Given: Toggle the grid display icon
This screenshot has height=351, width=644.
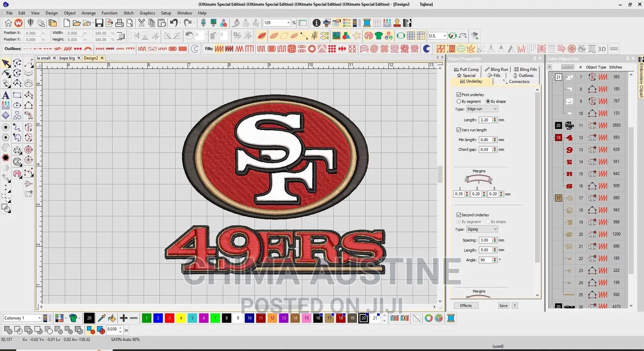Looking at the screenshot, I should coord(411,36).
